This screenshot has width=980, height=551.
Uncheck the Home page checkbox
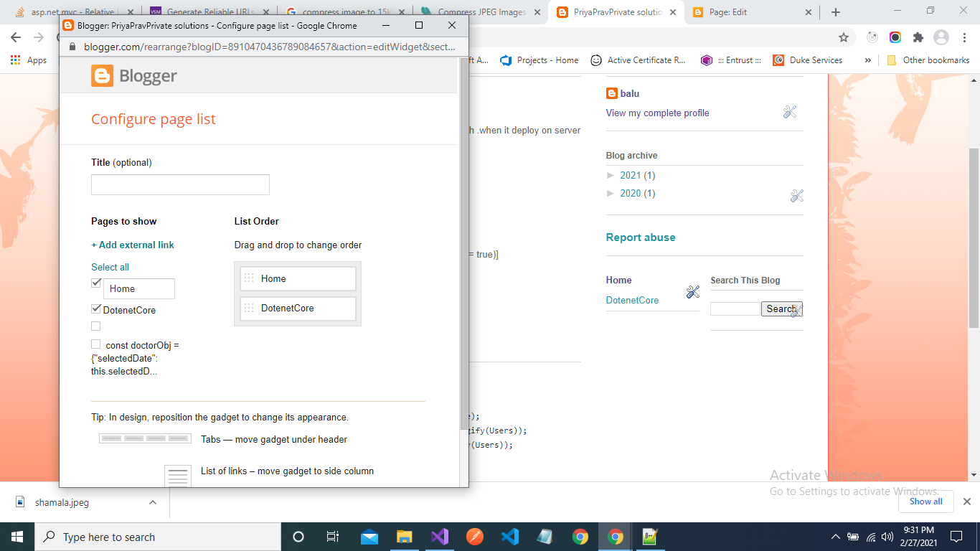tap(96, 283)
